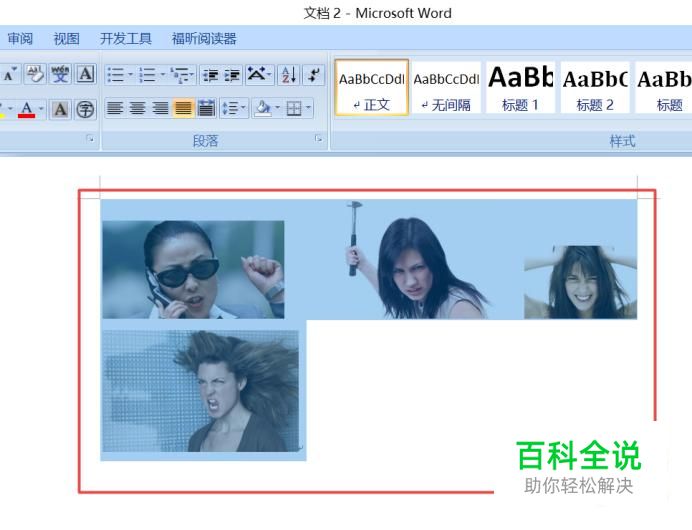
Task: Expand the Bullets dropdown arrow
Action: (130, 75)
